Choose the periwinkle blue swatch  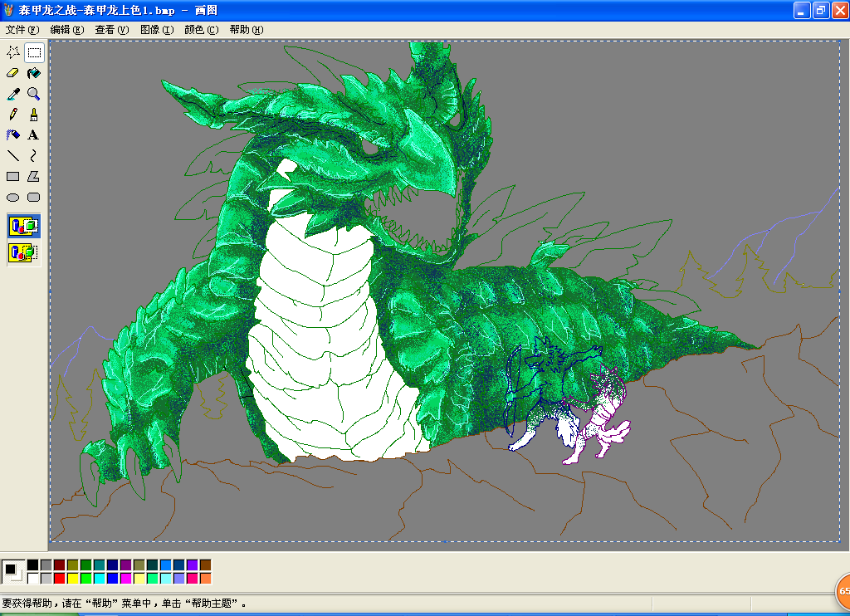coord(179,578)
